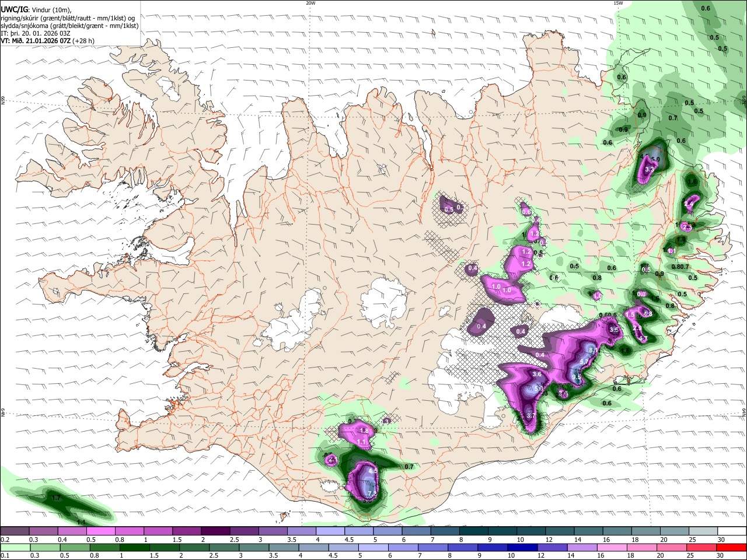Click the 9.5 precipitation value on the map
This screenshot has width=747, height=560.
coord(577,377)
